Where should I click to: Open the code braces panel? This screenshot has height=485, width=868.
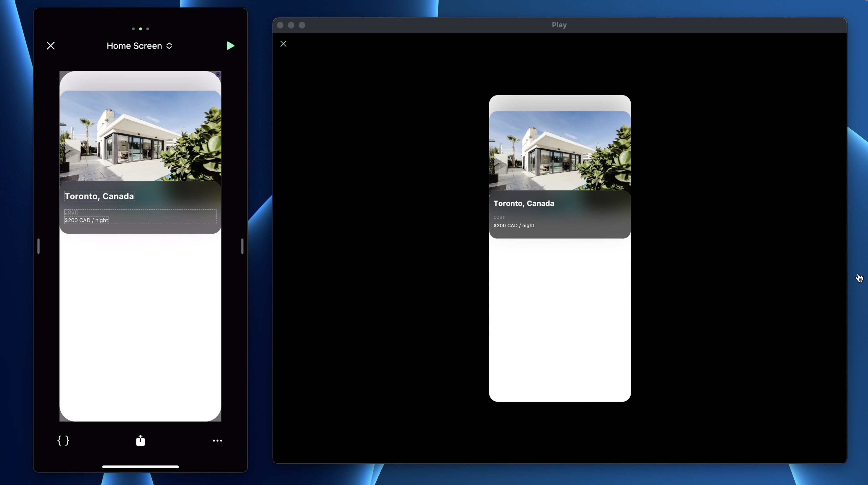63,441
